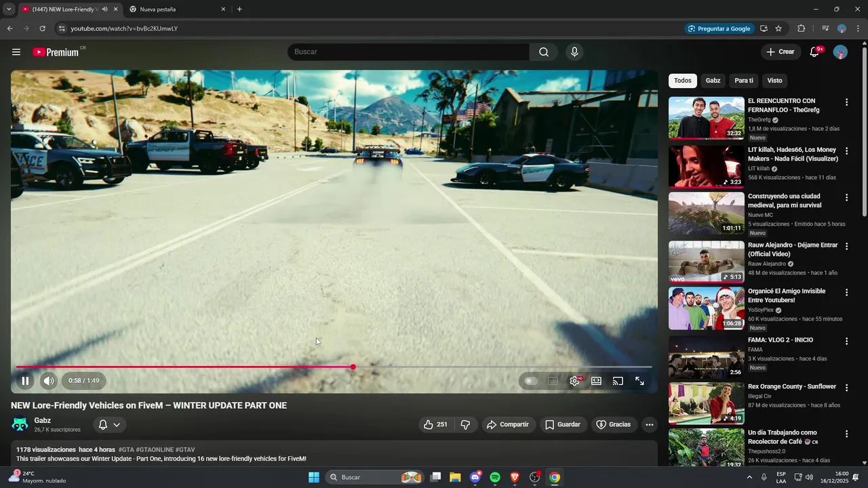Open El Reencuentro con Fernanfloo thumbnail

(x=706, y=118)
